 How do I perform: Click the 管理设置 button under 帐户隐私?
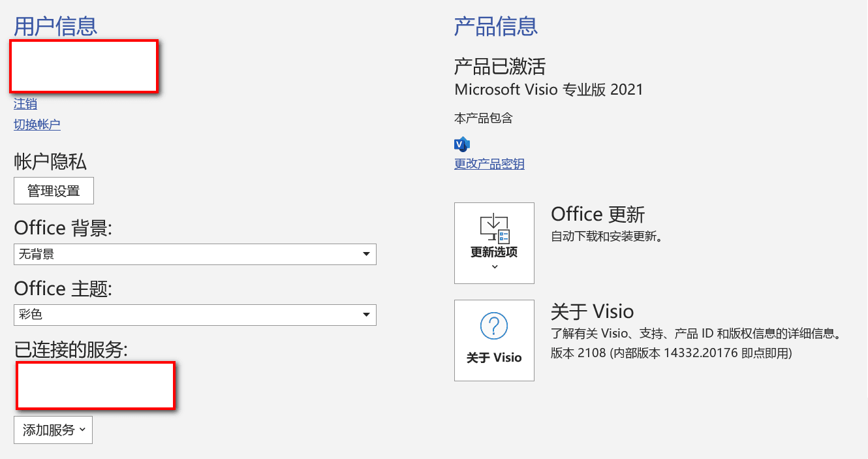click(x=54, y=191)
